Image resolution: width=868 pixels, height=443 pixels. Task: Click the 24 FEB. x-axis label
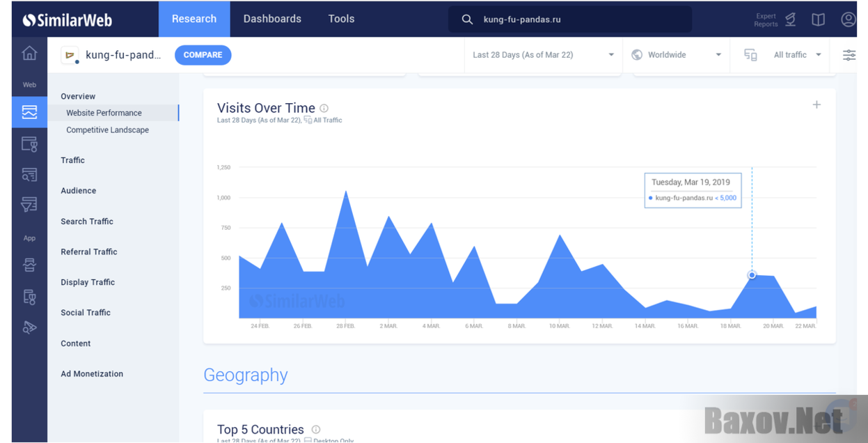260,326
